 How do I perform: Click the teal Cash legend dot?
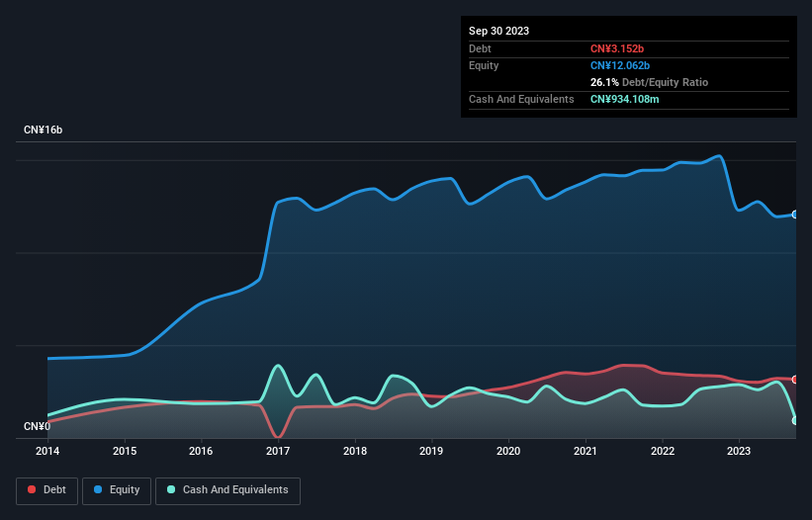pyautogui.click(x=171, y=489)
